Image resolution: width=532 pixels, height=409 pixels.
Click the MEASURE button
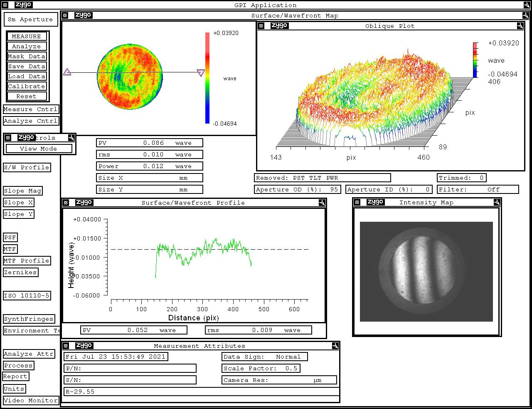27,36
